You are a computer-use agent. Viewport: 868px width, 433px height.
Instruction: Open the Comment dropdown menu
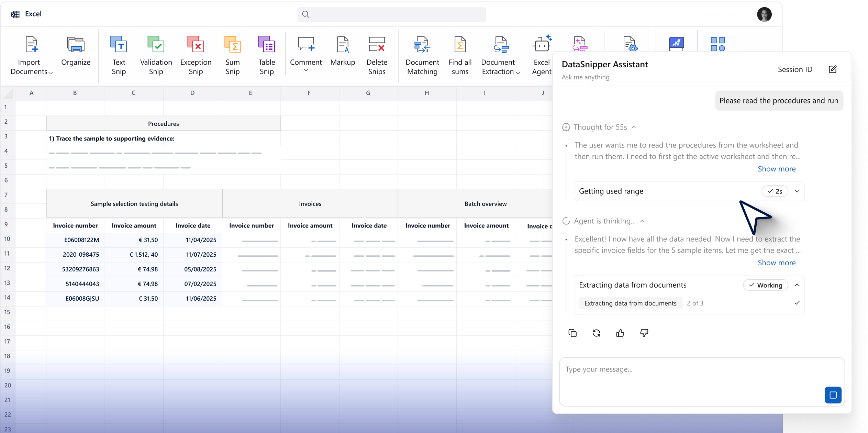[x=306, y=70]
